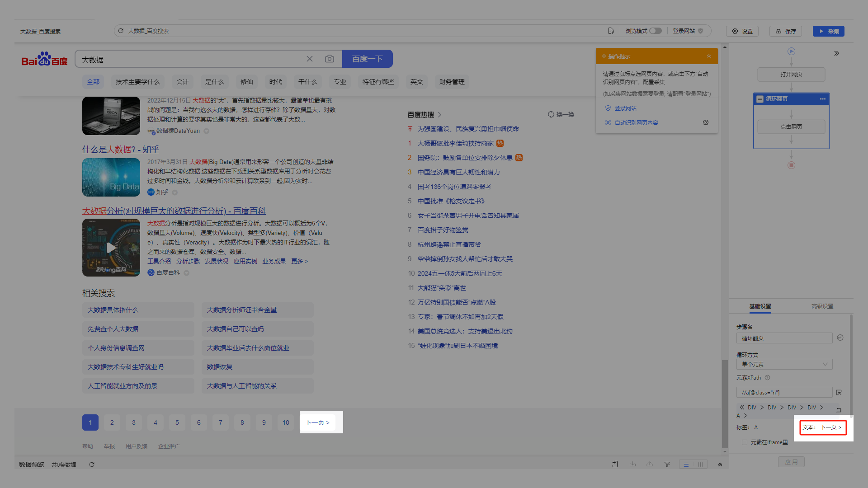Click the 元素XPath input field
This screenshot has width=868, height=488.
tap(784, 392)
